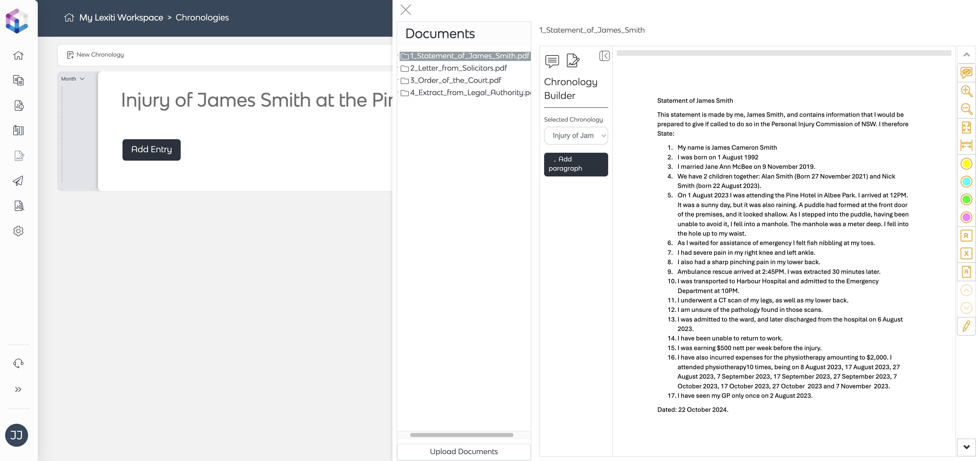The image size is (980, 461).
Task: Click the fit-to-width icon
Action: [x=966, y=146]
